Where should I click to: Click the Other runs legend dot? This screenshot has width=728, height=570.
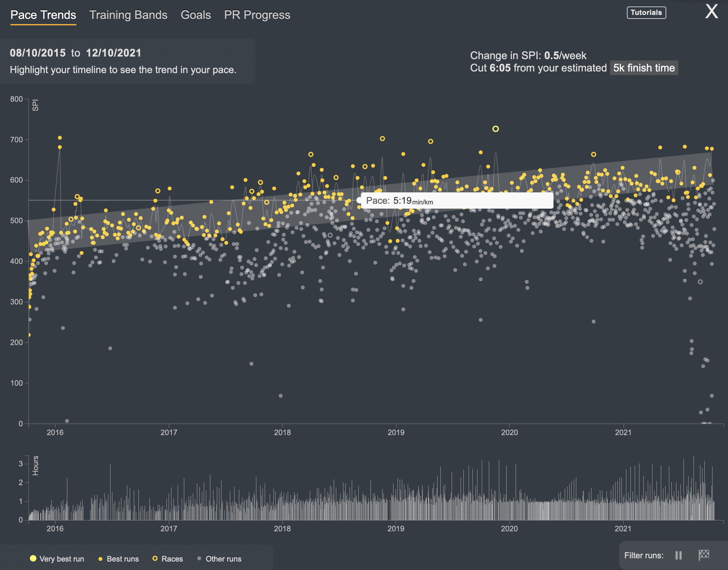(199, 558)
